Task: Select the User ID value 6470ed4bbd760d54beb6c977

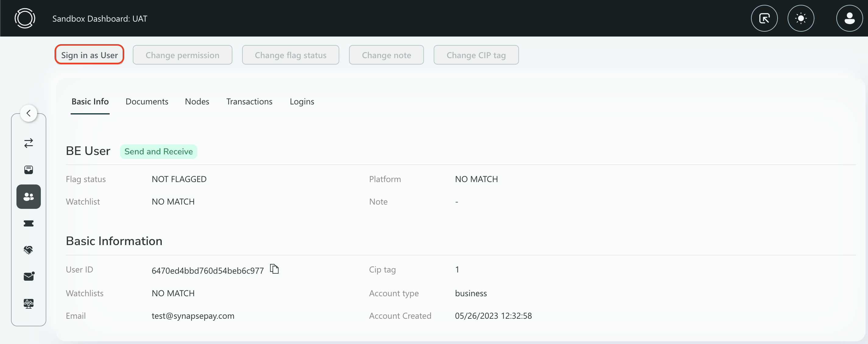Action: pyautogui.click(x=207, y=270)
